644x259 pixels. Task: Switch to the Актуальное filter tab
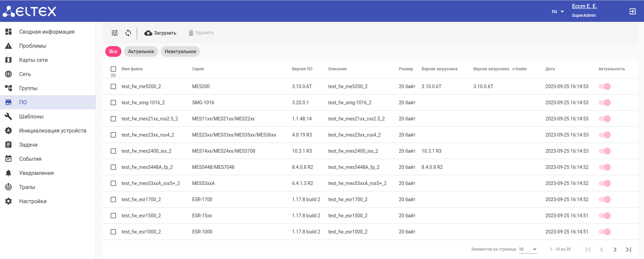coord(141,51)
